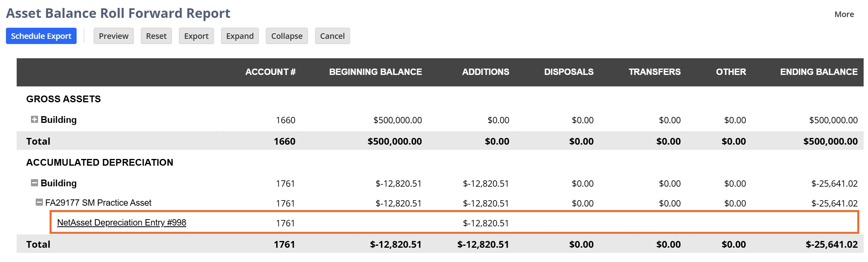This screenshot has height=262, width=868.
Task: Open NetAsset Depreciation Entry #998 link
Action: (x=121, y=222)
